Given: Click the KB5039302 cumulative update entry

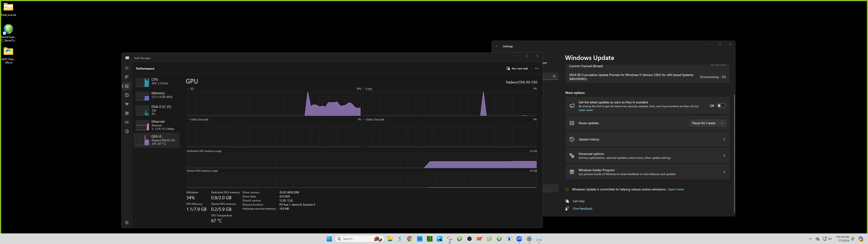Looking at the screenshot, I should (x=647, y=77).
